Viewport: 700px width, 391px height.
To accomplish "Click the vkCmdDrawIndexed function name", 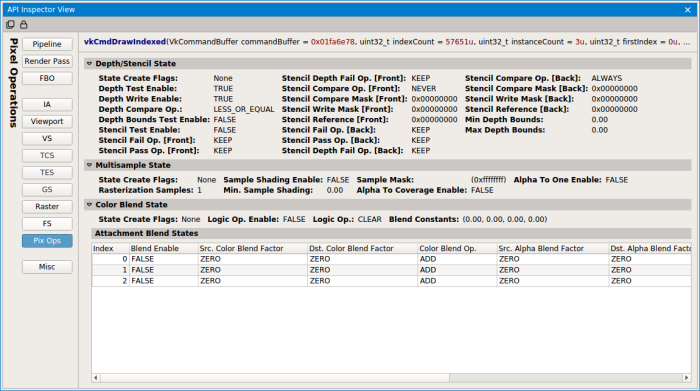I will point(125,42).
